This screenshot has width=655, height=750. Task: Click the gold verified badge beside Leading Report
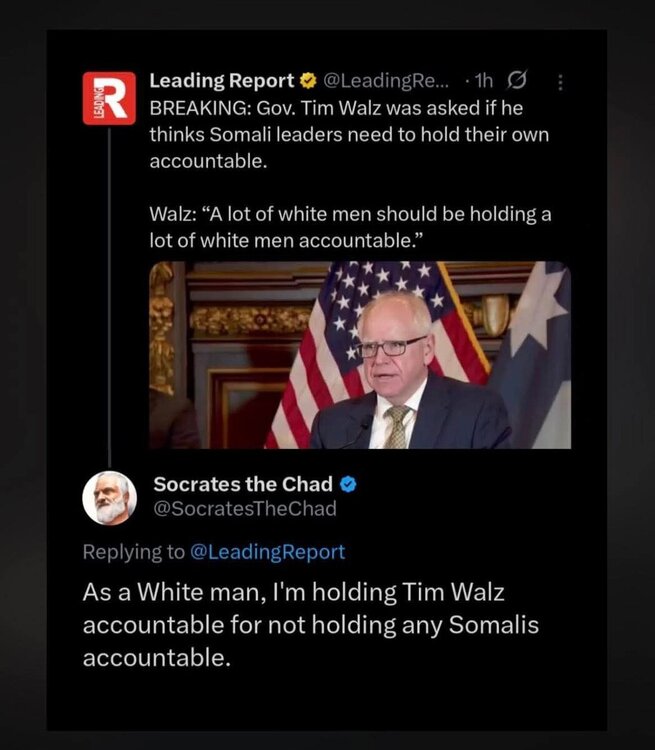click(308, 81)
